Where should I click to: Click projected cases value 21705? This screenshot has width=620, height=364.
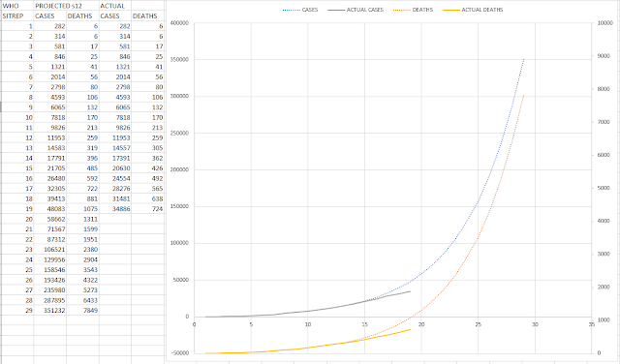click(x=50, y=168)
